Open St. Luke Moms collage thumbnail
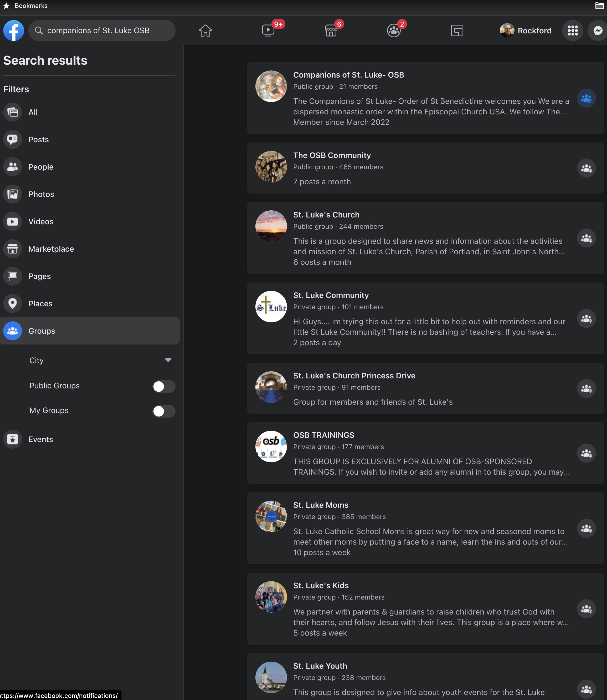This screenshot has width=607, height=700. point(271,516)
